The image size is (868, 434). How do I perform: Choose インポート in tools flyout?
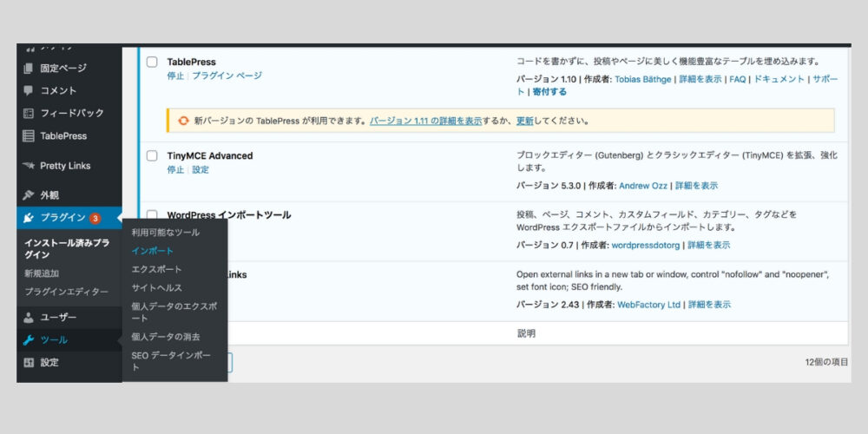click(x=152, y=251)
